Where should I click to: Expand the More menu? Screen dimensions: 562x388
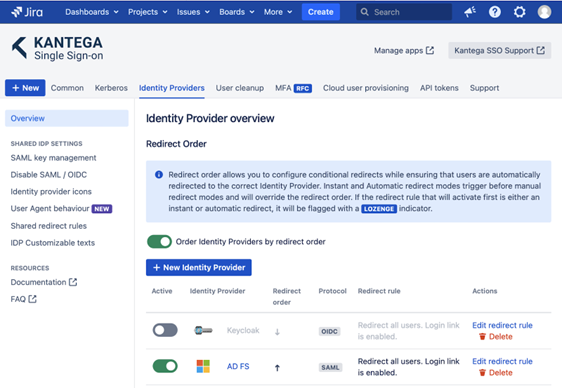point(278,12)
